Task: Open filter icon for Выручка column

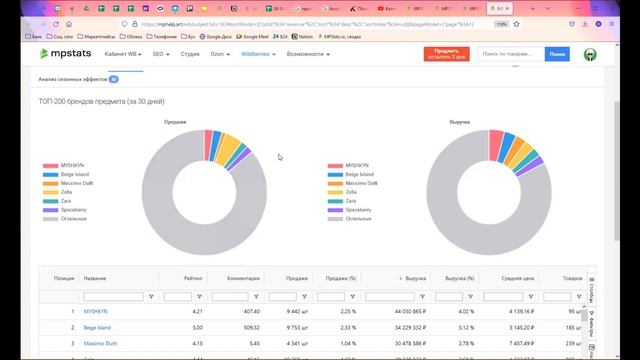Action: [422, 297]
